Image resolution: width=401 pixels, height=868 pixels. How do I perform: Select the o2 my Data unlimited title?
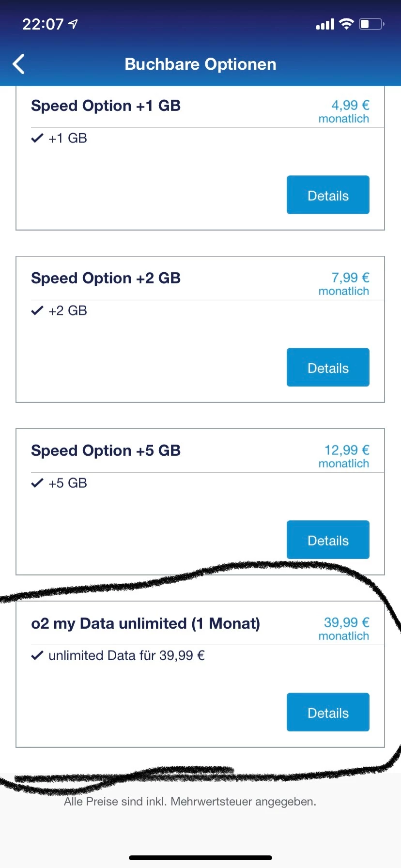[145, 623]
